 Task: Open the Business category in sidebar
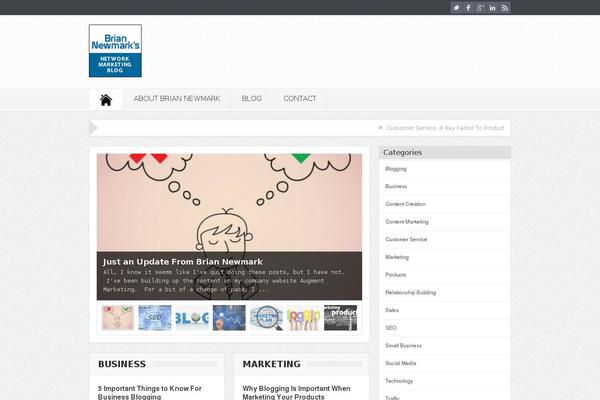click(x=396, y=186)
